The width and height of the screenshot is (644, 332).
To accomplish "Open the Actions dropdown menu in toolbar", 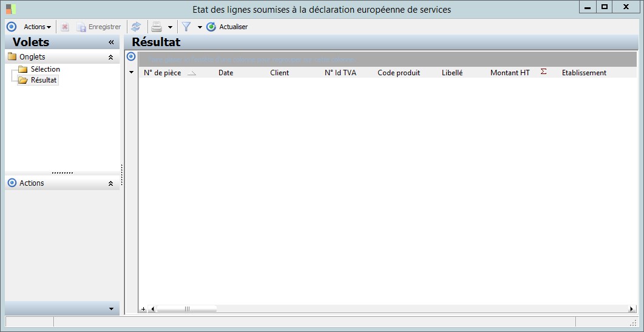I will (x=37, y=27).
